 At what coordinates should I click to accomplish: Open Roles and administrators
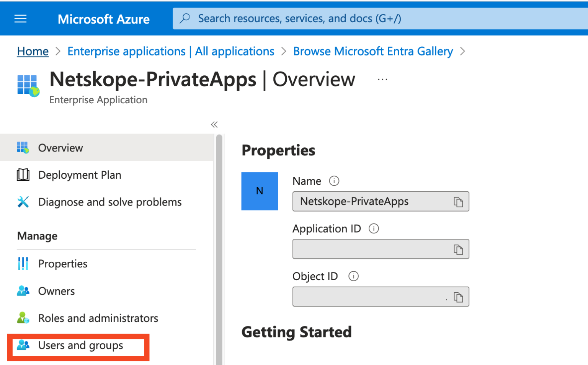pyautogui.click(x=98, y=318)
